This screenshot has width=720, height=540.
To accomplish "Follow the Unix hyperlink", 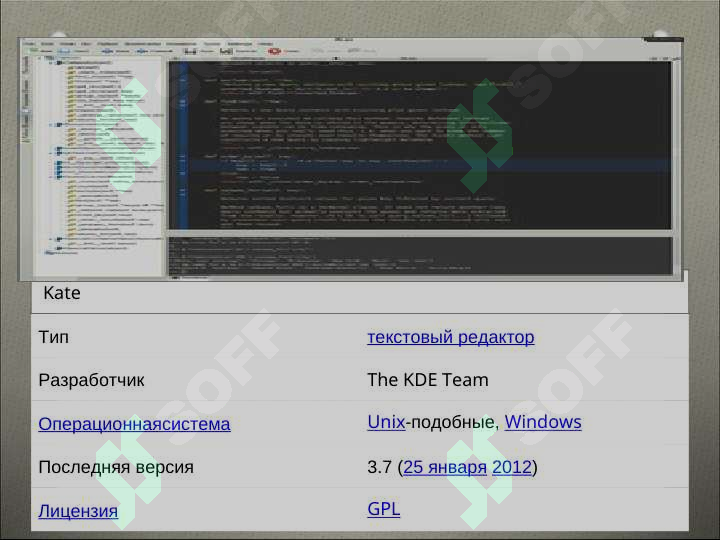I will click(386, 422).
